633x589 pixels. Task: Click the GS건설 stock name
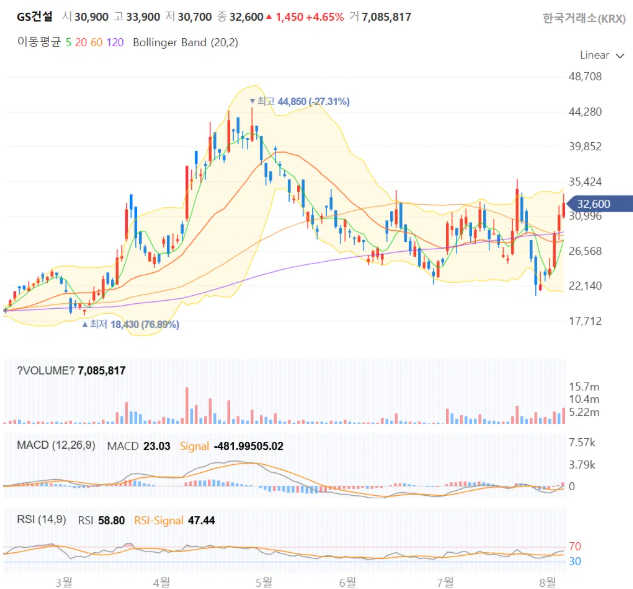point(35,17)
